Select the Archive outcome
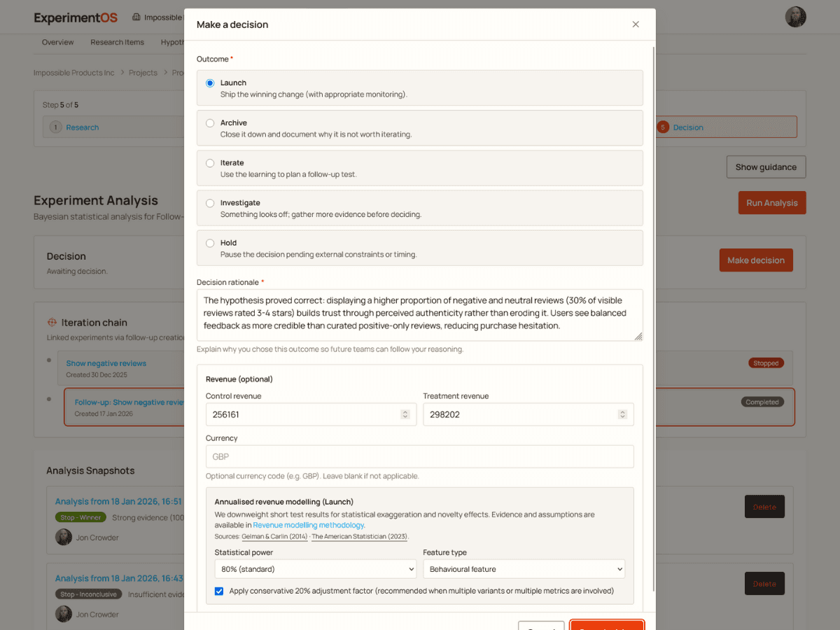 210,122
